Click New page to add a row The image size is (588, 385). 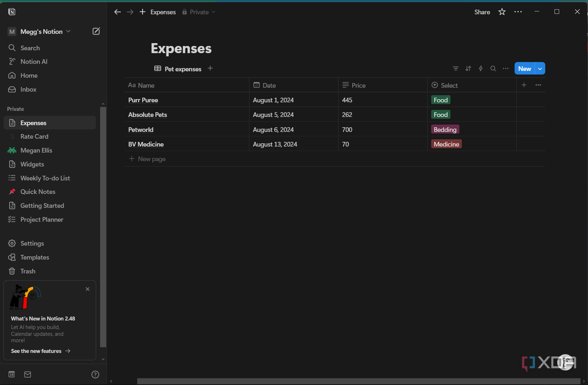coord(147,159)
